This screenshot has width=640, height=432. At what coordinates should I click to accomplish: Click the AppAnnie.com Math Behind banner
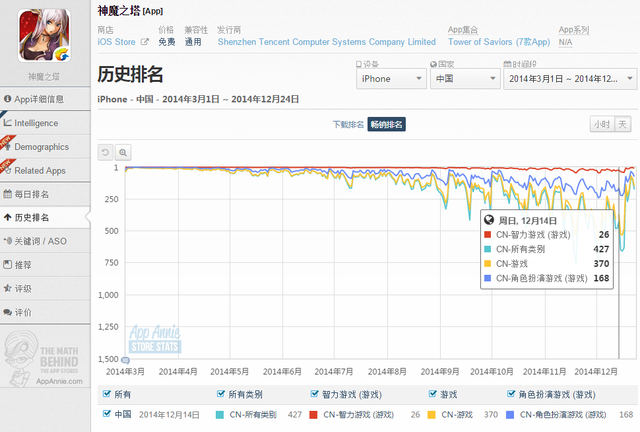tap(44, 358)
